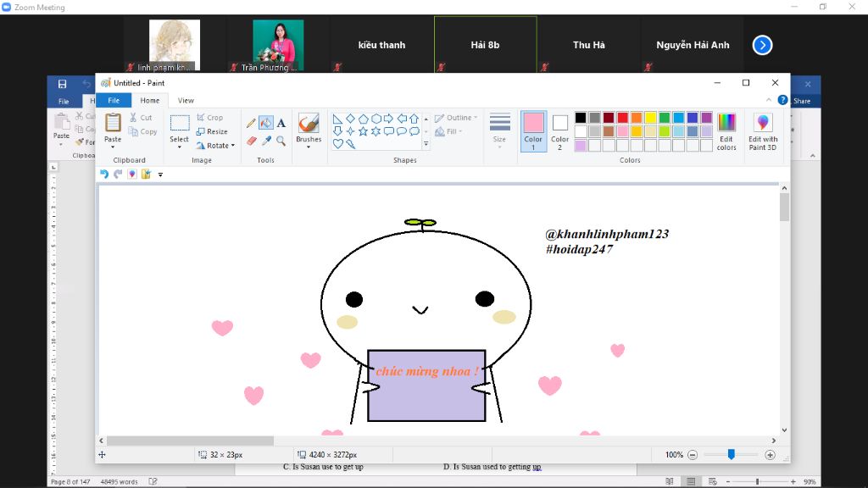This screenshot has height=488, width=868.
Task: Switch to the View ribbon tab
Action: point(186,100)
